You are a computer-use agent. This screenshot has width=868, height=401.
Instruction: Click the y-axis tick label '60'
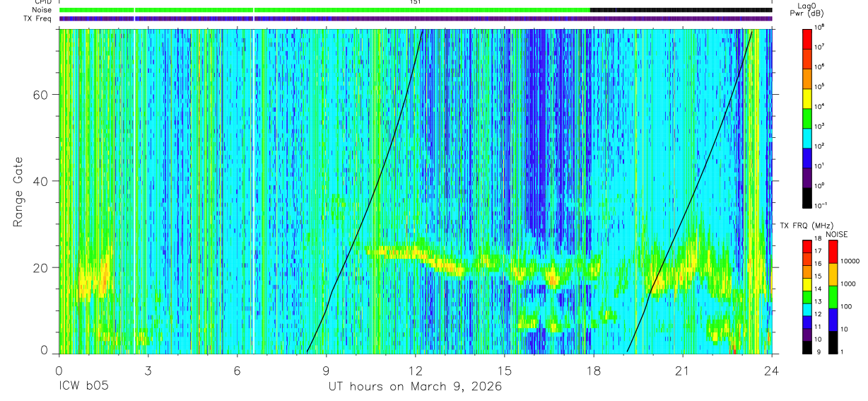click(40, 95)
